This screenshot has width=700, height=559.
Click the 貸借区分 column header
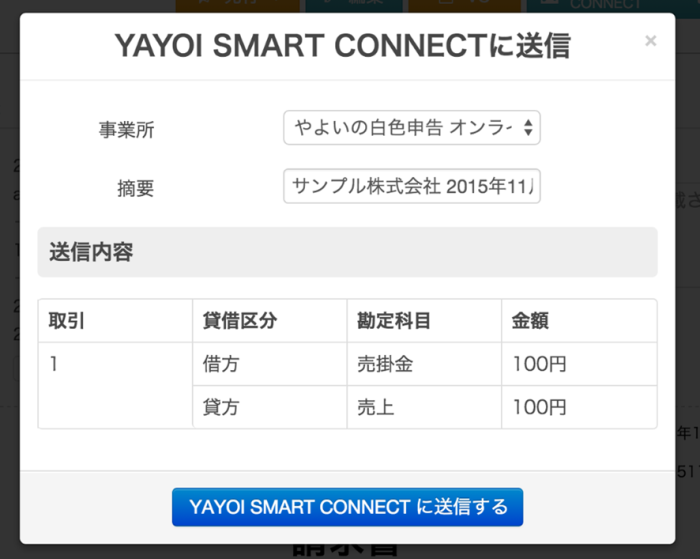click(x=239, y=321)
